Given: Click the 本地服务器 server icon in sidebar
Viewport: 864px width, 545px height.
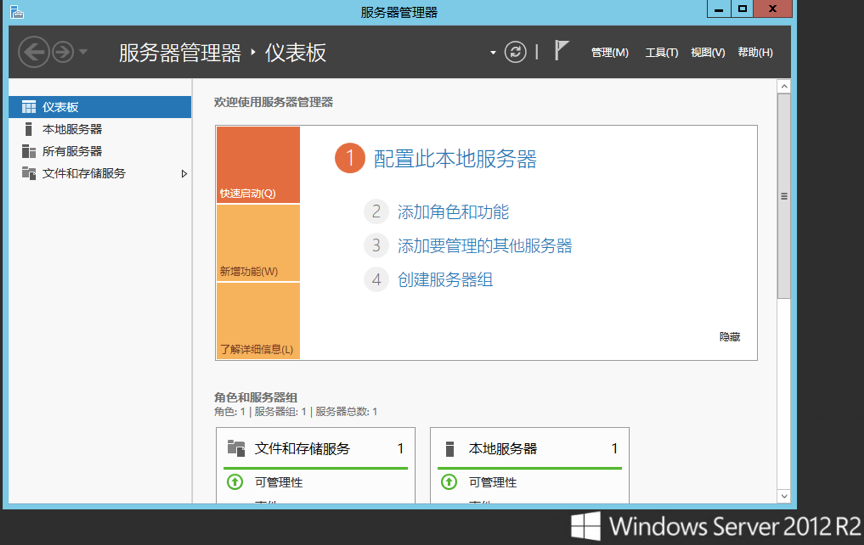Looking at the screenshot, I should pos(29,129).
